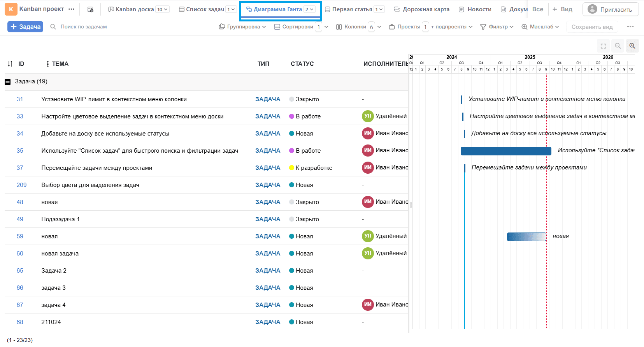Expand the Масштаб dropdown
The height and width of the screenshot is (347, 644).
(540, 26)
